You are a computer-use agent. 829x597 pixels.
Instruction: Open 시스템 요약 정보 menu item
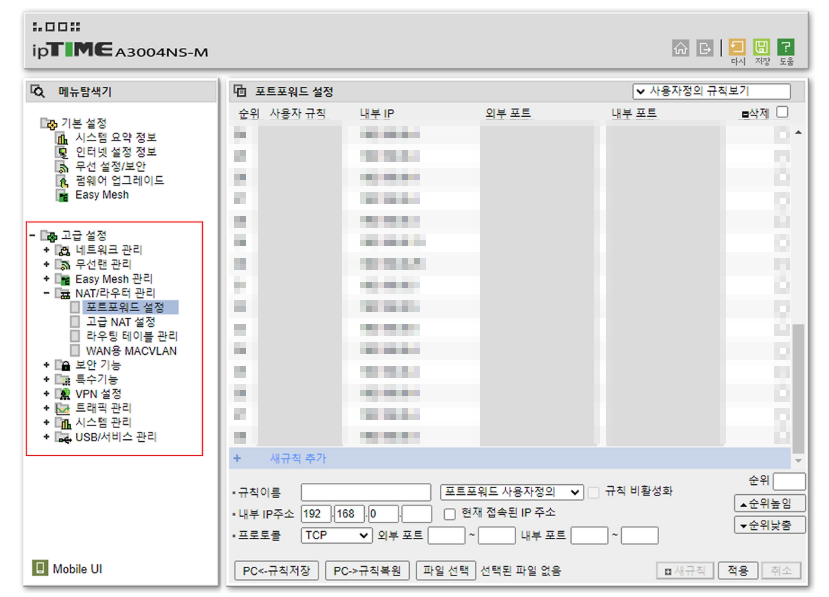pos(116,137)
